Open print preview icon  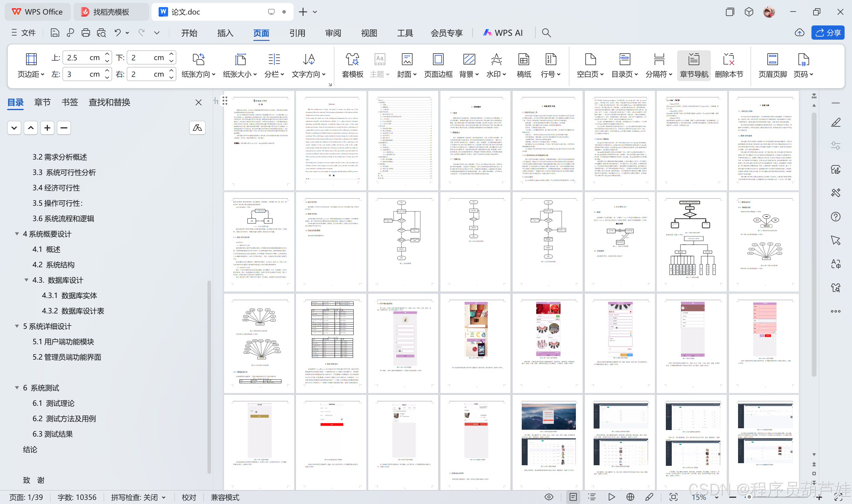[x=101, y=33]
